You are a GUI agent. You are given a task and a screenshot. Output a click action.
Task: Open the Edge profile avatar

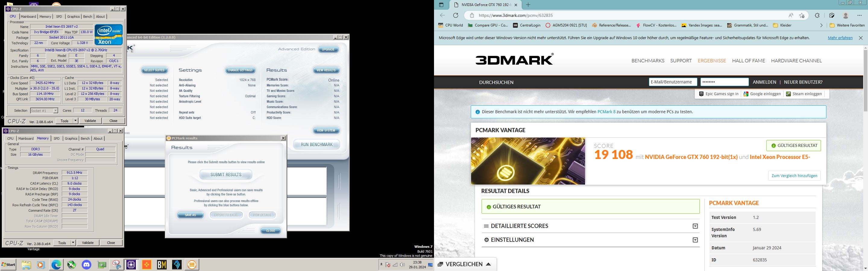[x=845, y=15]
